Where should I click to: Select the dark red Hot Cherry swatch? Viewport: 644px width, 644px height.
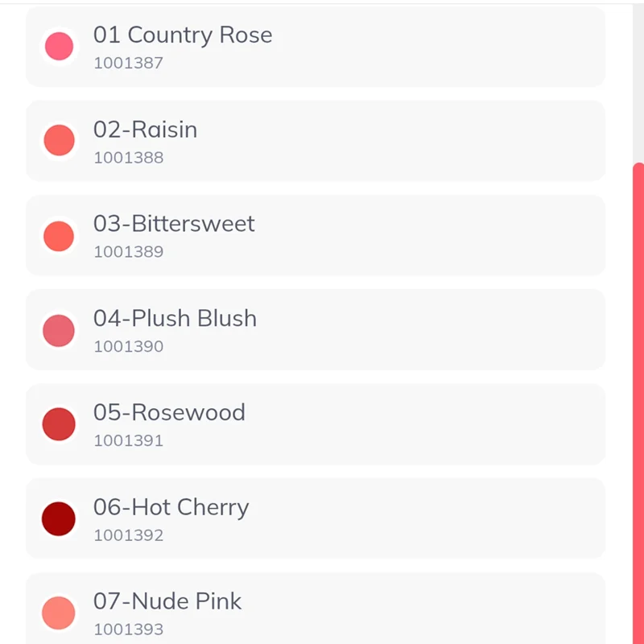click(59, 519)
